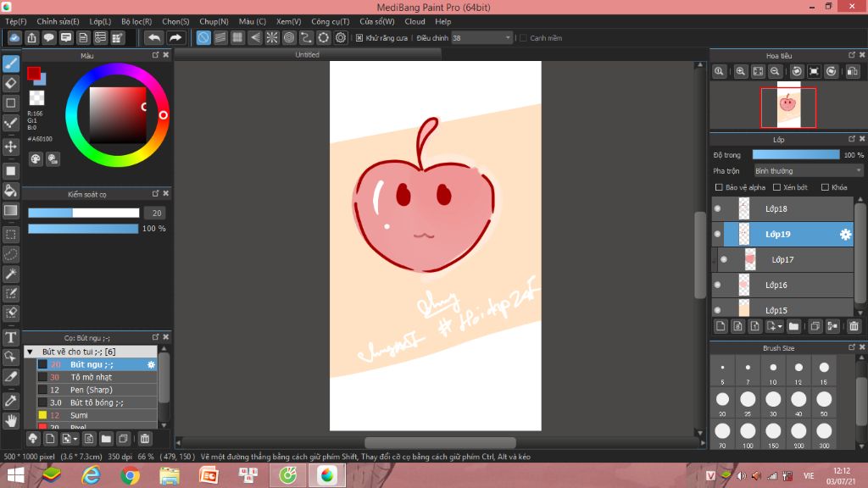
Task: Select Sumi brush
Action: (97, 415)
